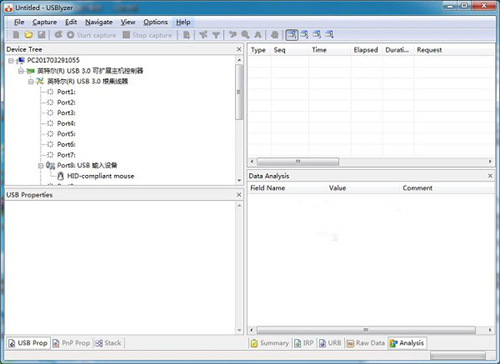
Task: Close the Device Tree panel
Action: (239, 49)
